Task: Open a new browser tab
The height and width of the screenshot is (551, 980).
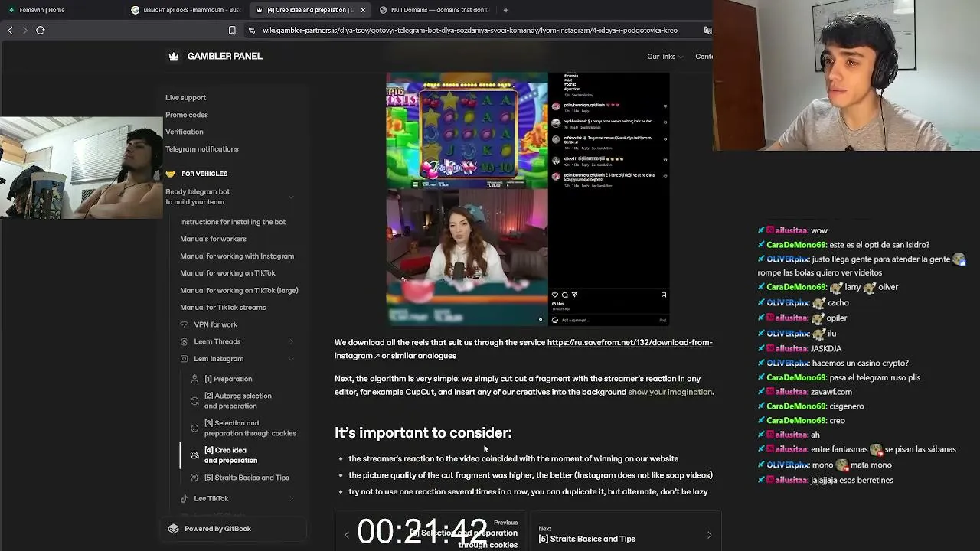Action: 506,10
